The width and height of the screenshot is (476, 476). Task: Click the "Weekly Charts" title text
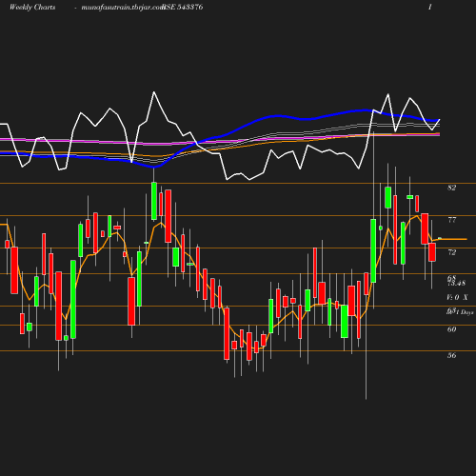tap(32, 7)
